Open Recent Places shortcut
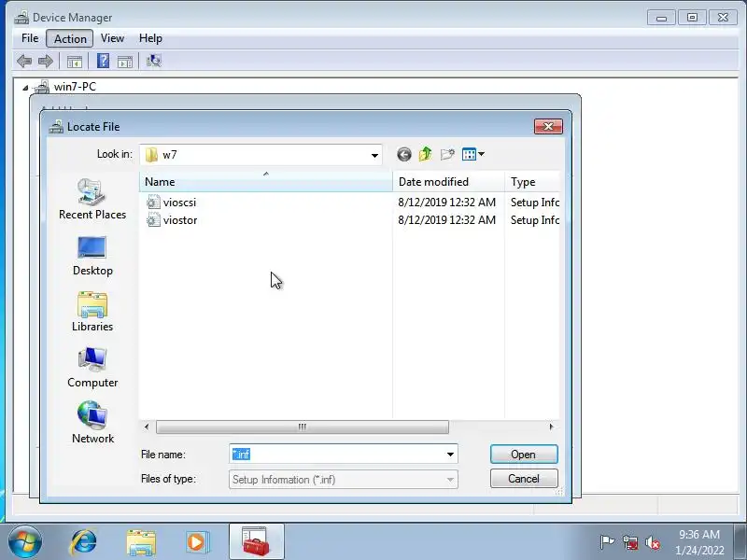 [92, 199]
